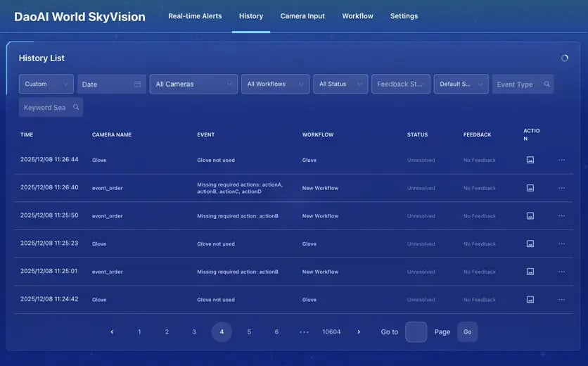This screenshot has width=588, height=366.
Task: Open image for 11:26:44 Glove event
Action: click(x=530, y=160)
